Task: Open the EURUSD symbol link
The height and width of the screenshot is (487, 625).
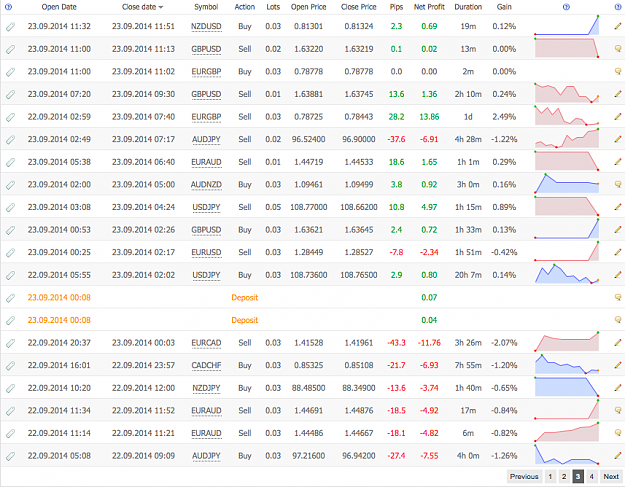Action: pyautogui.click(x=206, y=252)
